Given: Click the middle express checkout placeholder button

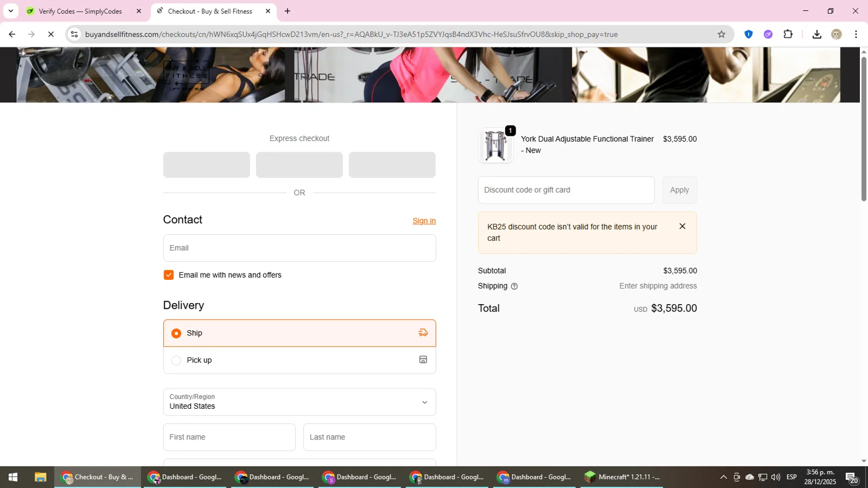Looking at the screenshot, I should pyautogui.click(x=299, y=165).
